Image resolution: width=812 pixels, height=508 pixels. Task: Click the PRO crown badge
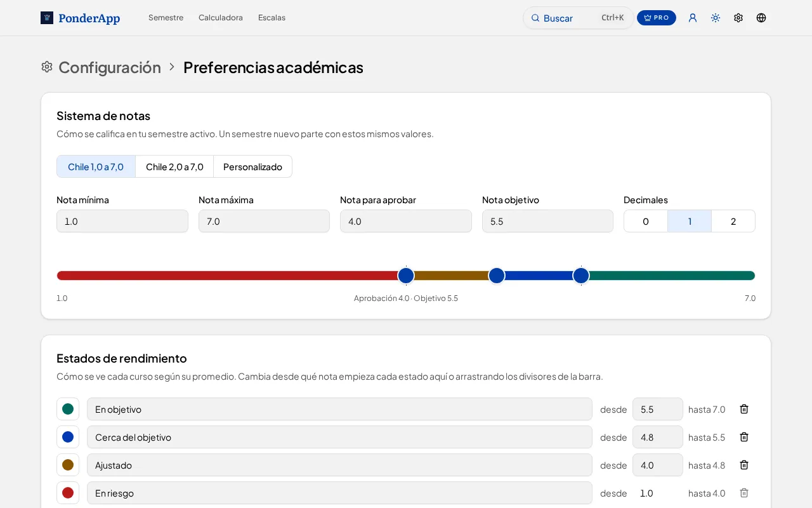click(657, 18)
